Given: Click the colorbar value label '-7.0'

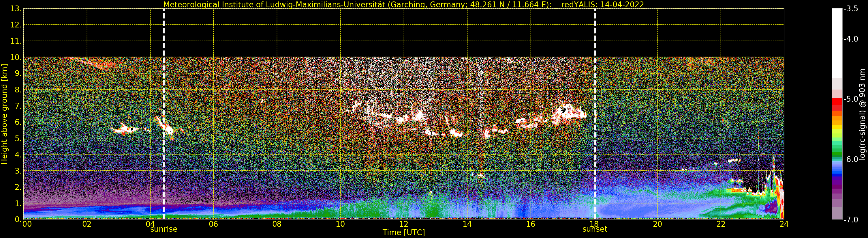Looking at the screenshot, I should [x=851, y=220].
